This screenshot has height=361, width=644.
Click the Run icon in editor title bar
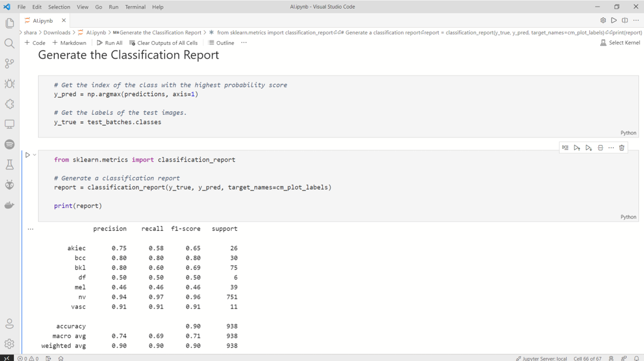pos(614,20)
